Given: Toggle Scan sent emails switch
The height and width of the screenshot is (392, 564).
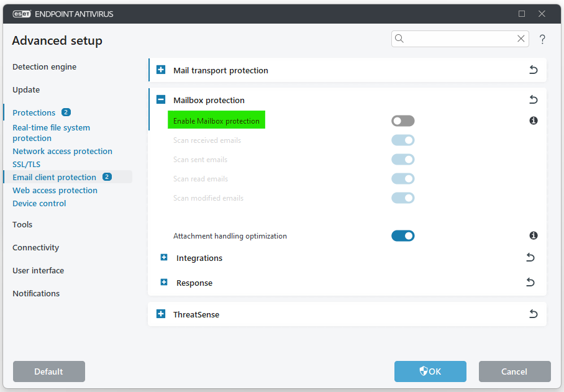Looking at the screenshot, I should (x=403, y=159).
